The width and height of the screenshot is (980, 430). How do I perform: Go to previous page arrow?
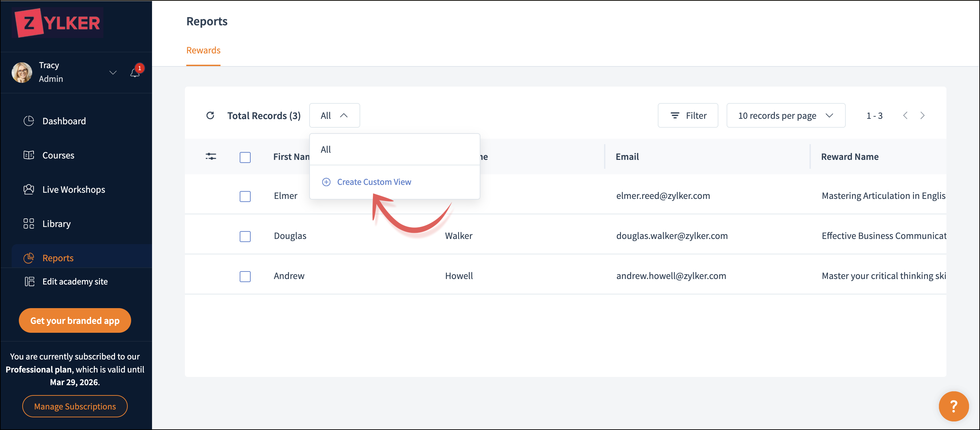tap(905, 115)
